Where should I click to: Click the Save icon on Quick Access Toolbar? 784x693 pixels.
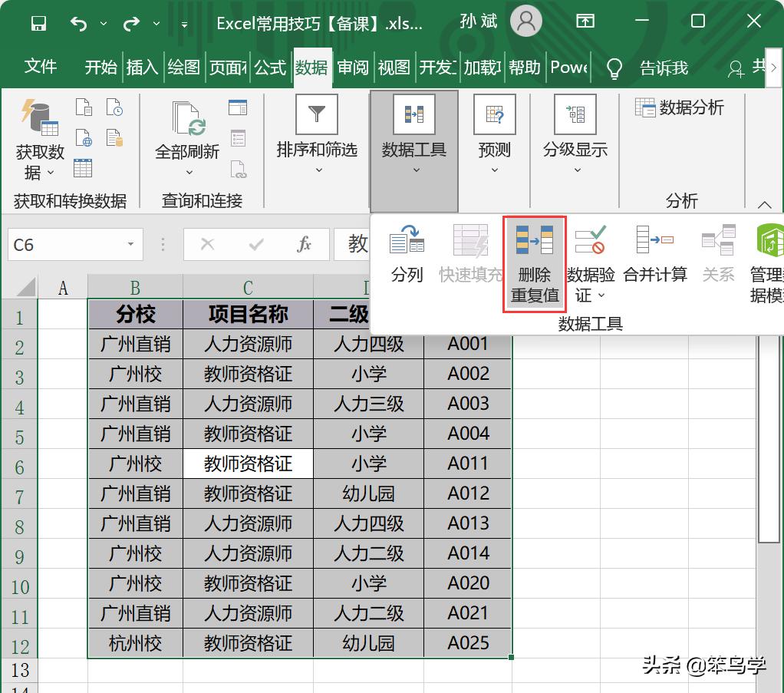pos(38,23)
